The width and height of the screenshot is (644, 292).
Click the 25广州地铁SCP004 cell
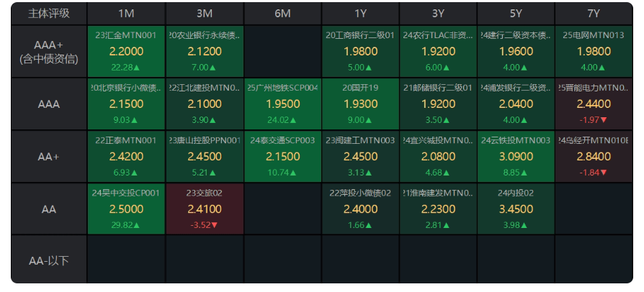coord(282,104)
